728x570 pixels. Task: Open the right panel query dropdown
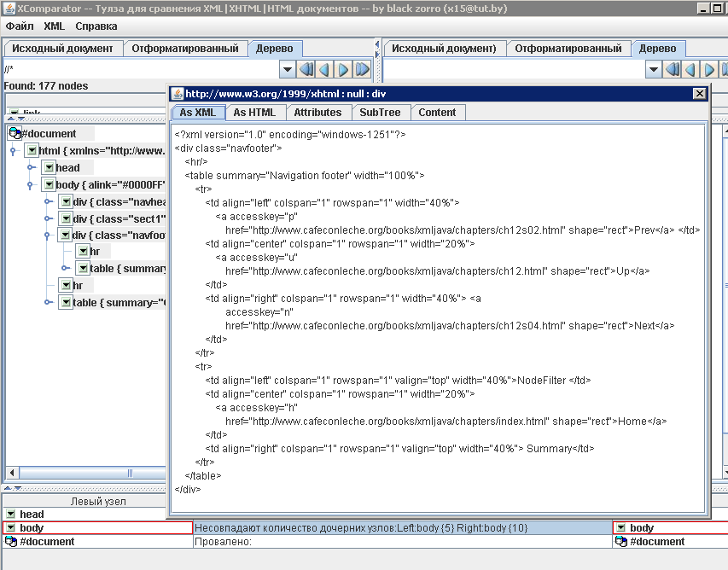click(654, 69)
